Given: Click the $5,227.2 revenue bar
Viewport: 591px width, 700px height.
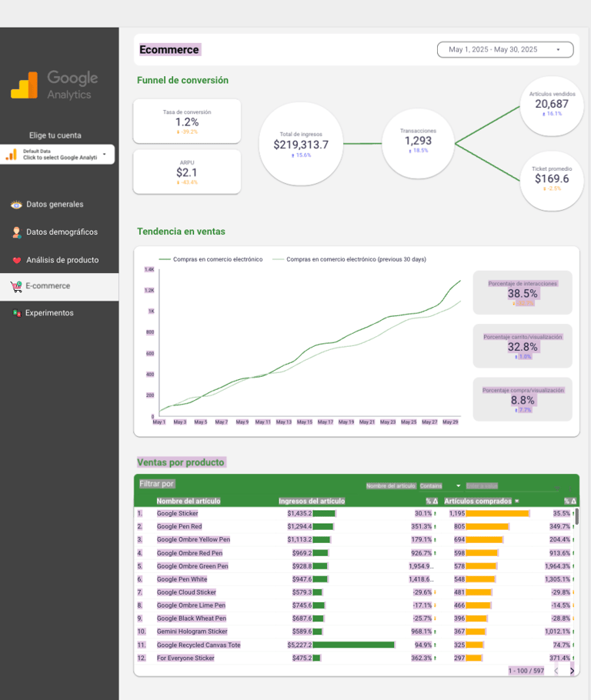Looking at the screenshot, I should click(353, 645).
